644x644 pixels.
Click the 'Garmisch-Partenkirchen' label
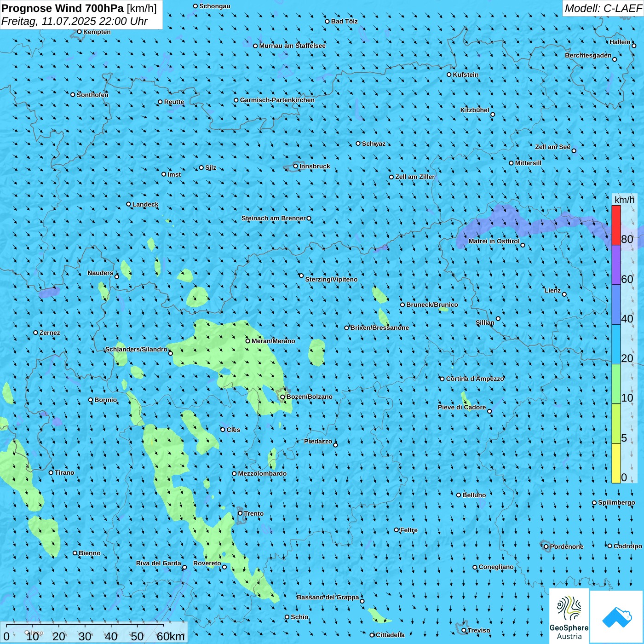(x=277, y=100)
